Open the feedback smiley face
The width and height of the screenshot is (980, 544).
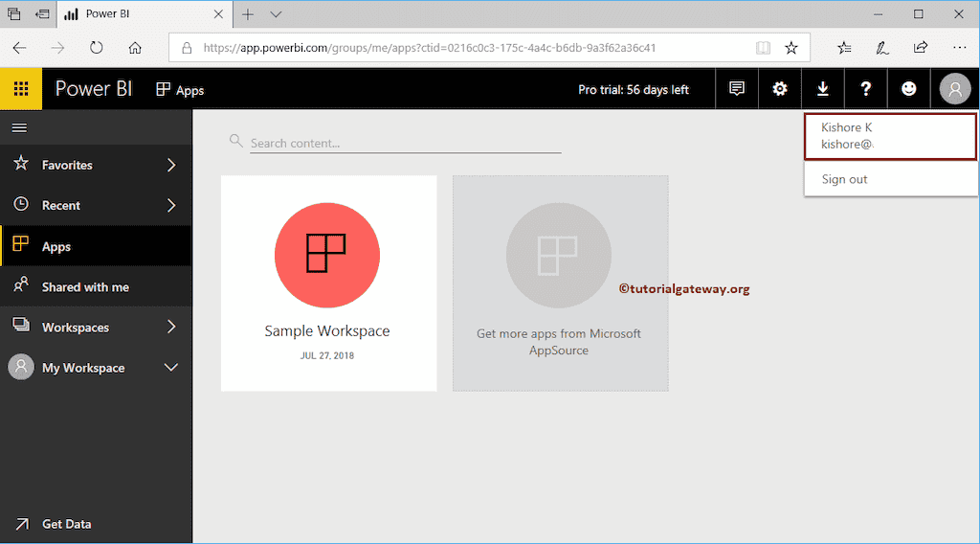tap(909, 89)
